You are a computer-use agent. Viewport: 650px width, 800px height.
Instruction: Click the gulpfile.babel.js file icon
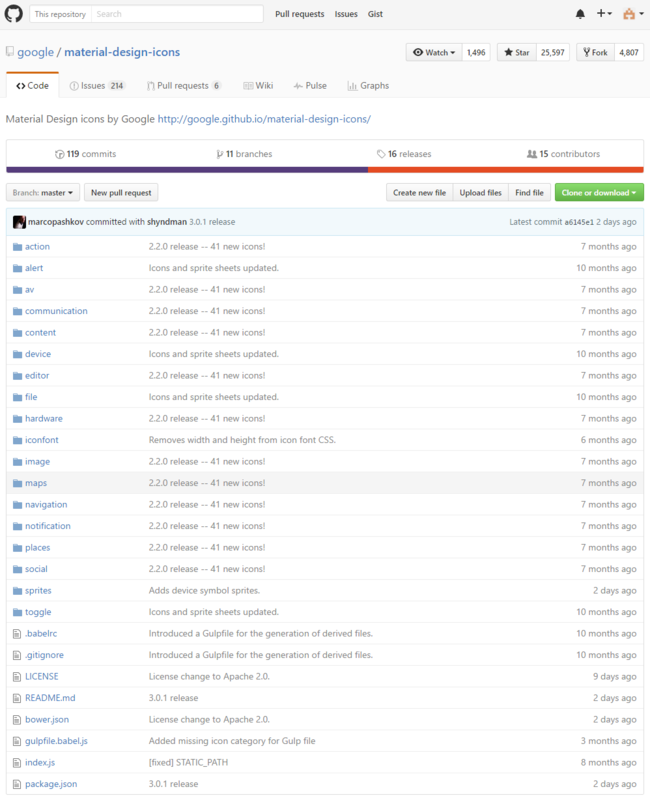(x=17, y=741)
